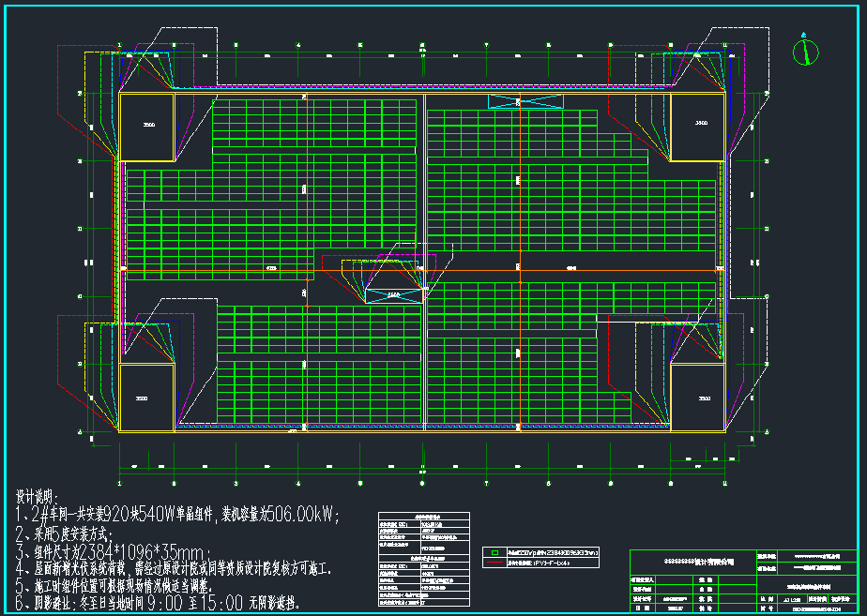
Task: Click the north arrow compass symbol
Action: coord(805,53)
